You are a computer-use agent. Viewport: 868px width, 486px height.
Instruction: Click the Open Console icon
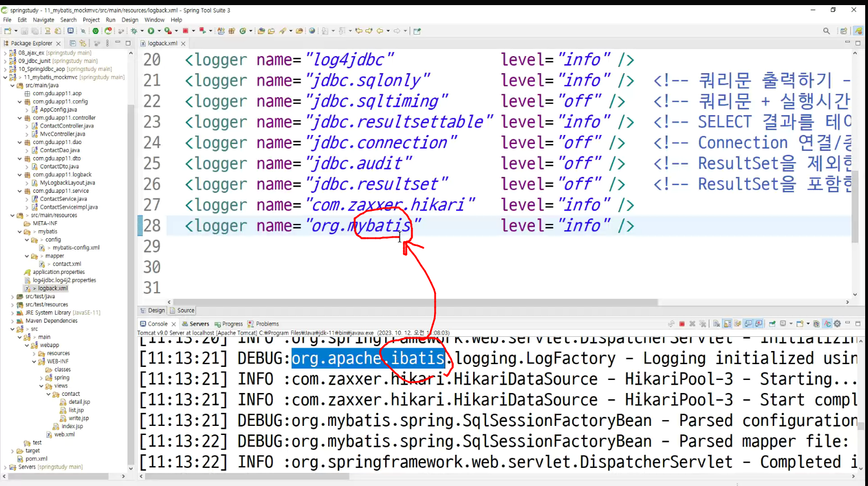(800, 324)
